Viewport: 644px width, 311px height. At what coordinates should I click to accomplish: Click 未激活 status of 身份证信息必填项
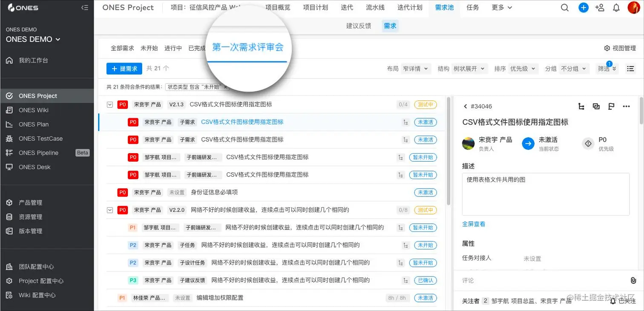tap(425, 193)
